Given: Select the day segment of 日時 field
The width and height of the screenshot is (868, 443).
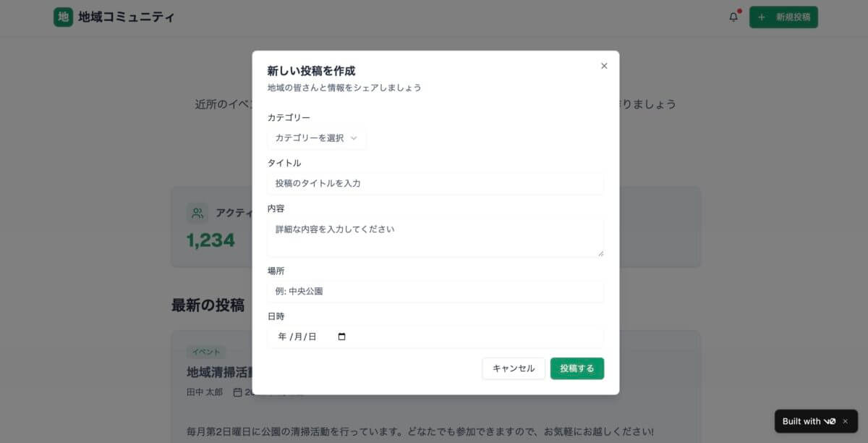Looking at the screenshot, I should click(312, 337).
